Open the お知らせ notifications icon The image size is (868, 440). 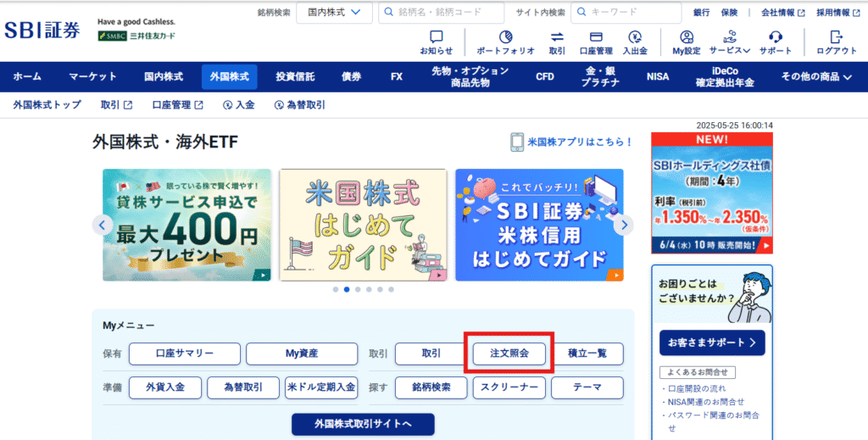click(x=437, y=42)
